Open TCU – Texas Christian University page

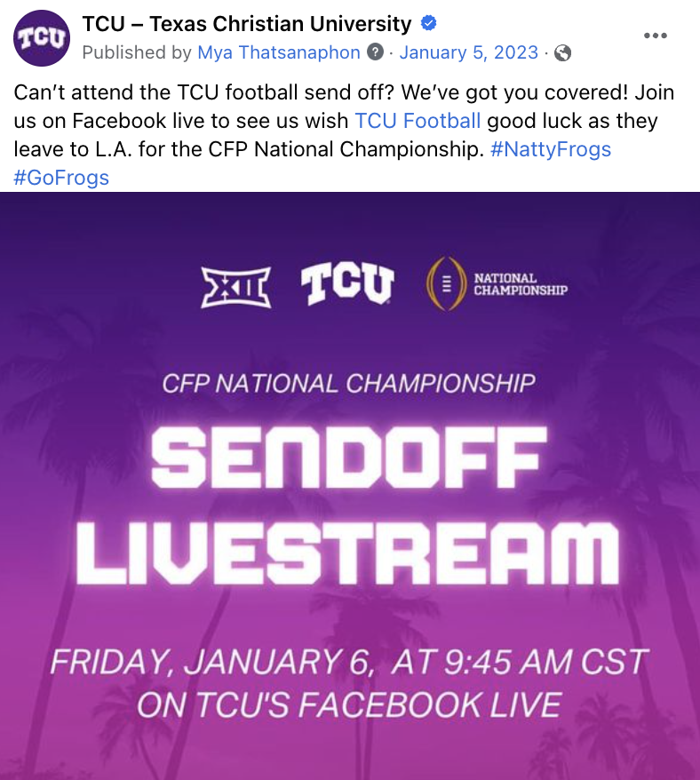click(x=247, y=24)
